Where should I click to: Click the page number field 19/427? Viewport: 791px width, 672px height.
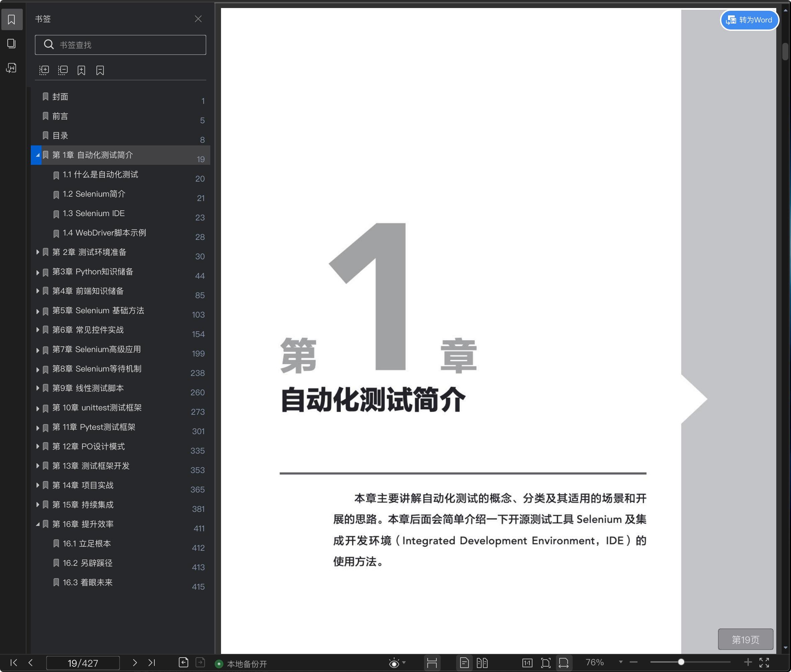[83, 663]
